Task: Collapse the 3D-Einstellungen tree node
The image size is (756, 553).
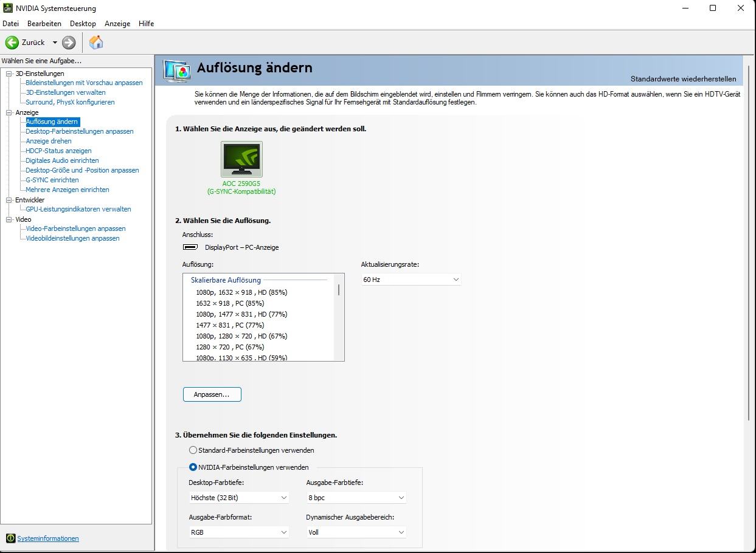Action: pyautogui.click(x=9, y=74)
